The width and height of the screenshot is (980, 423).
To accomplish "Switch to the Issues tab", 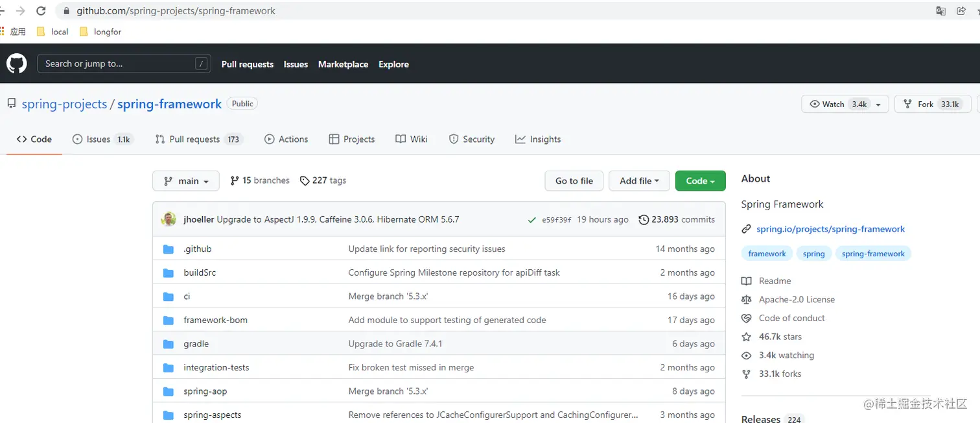I will coord(102,139).
